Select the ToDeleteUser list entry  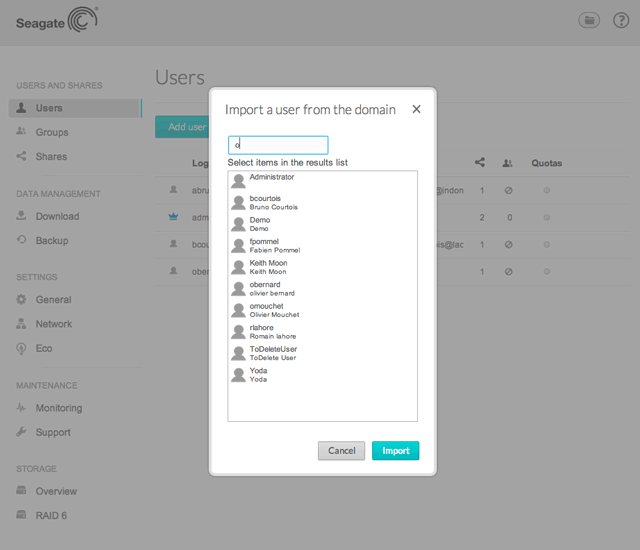(x=273, y=353)
